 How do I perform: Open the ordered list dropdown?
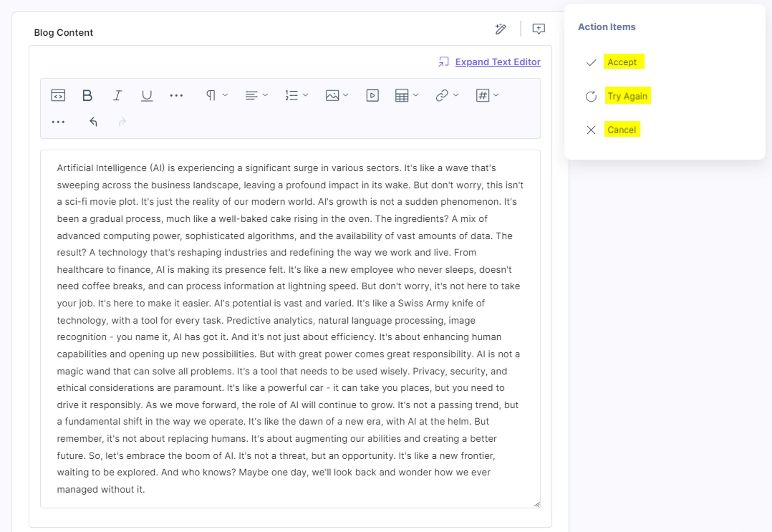(x=296, y=95)
